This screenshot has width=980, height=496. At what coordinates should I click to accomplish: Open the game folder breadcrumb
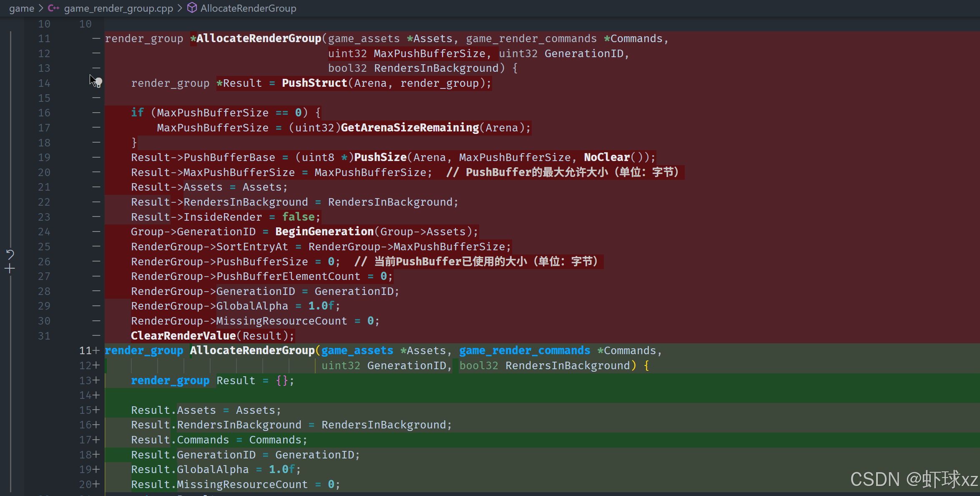tap(22, 8)
